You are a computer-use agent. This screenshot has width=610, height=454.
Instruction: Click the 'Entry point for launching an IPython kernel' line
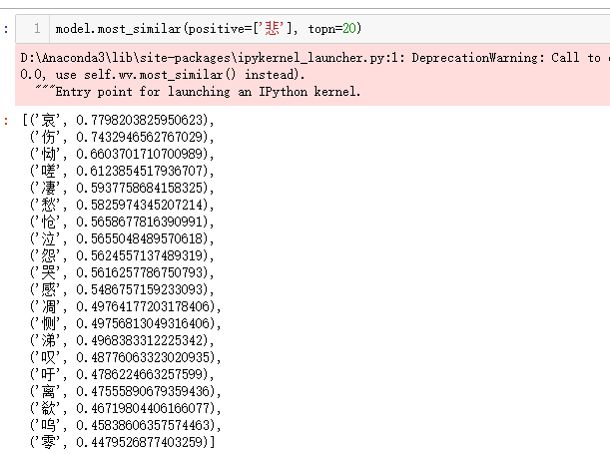click(x=208, y=92)
